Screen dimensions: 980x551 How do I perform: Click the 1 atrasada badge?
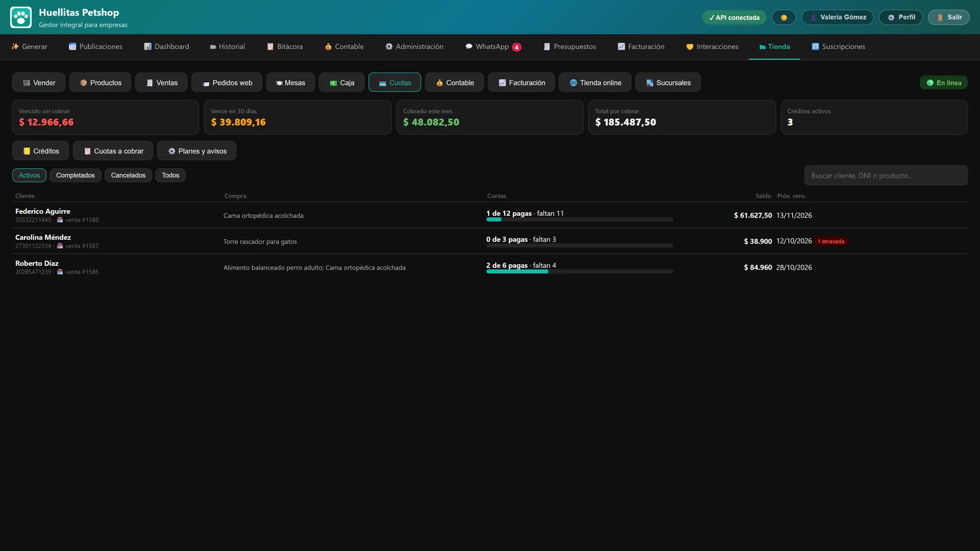point(831,241)
